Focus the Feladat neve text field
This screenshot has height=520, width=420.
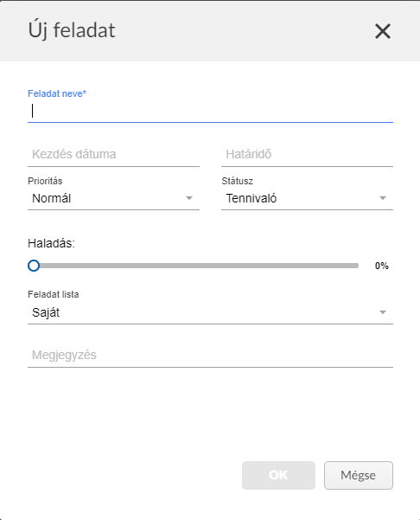[210, 112]
